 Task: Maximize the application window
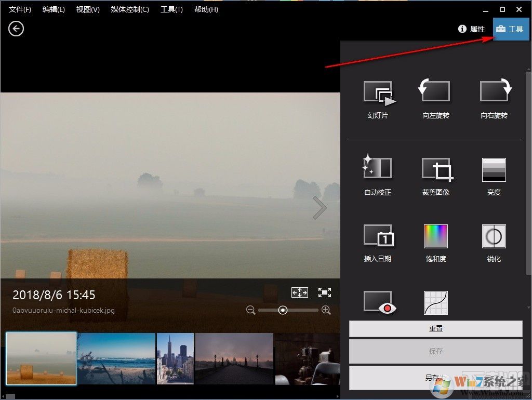tap(502, 9)
